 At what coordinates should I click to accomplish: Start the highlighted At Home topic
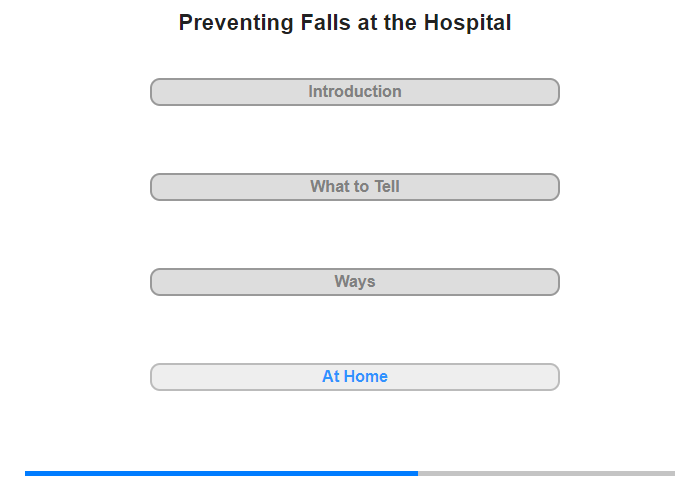coord(354,377)
